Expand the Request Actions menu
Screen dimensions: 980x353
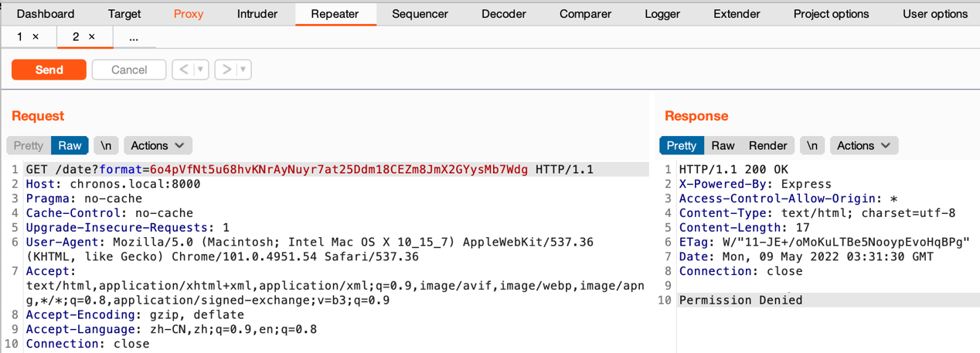click(157, 145)
